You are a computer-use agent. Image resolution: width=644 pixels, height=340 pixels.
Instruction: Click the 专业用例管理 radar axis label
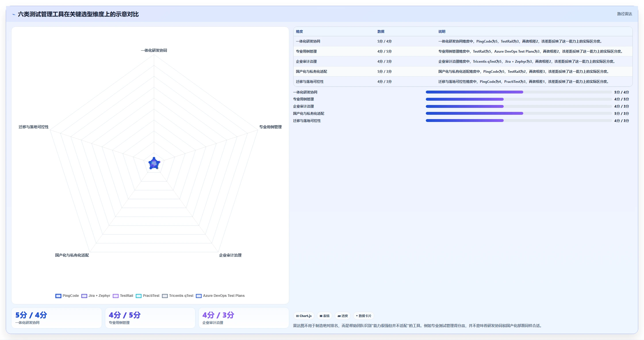click(x=271, y=127)
